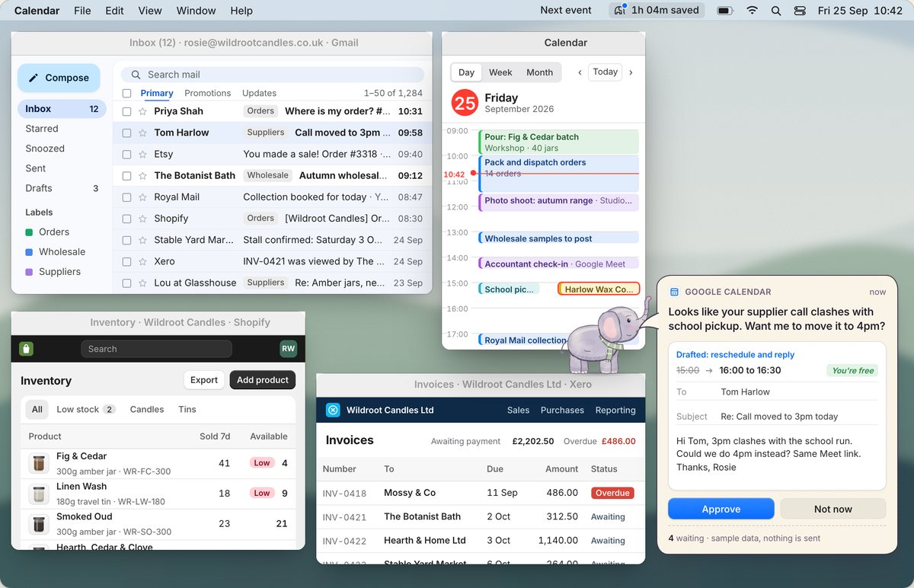Viewport: 914px width, 588px height.
Task: Show the Candles inventory tab
Action: pos(147,409)
